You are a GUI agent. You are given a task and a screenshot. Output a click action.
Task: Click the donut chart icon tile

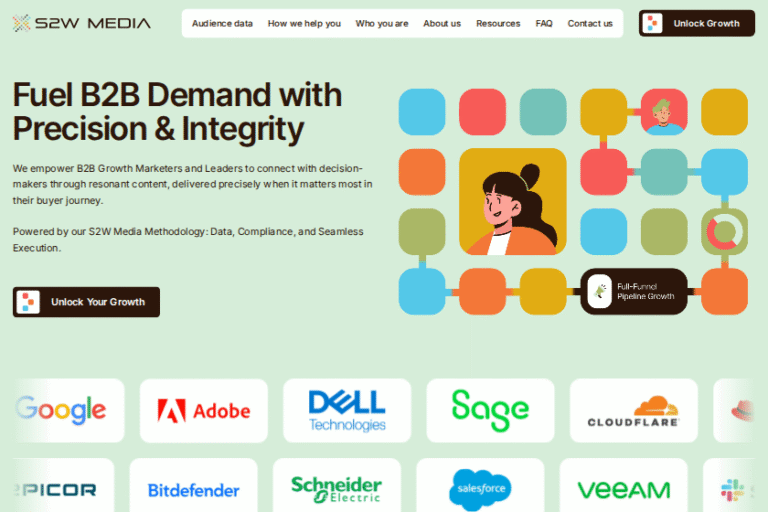pos(724,232)
